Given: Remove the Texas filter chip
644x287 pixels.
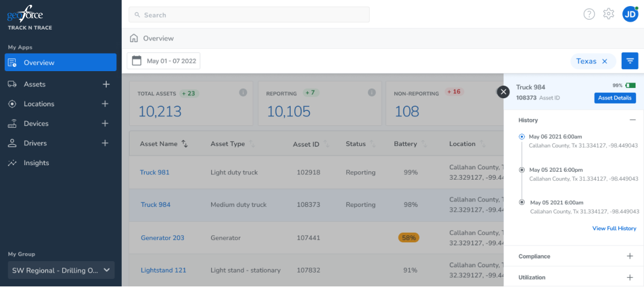Looking at the screenshot, I should click(x=605, y=61).
